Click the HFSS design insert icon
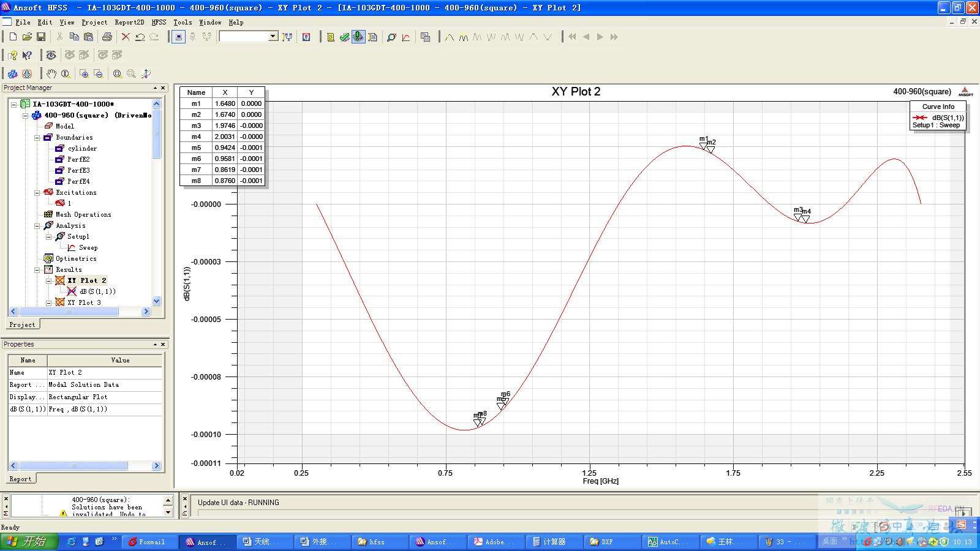 click(x=13, y=73)
